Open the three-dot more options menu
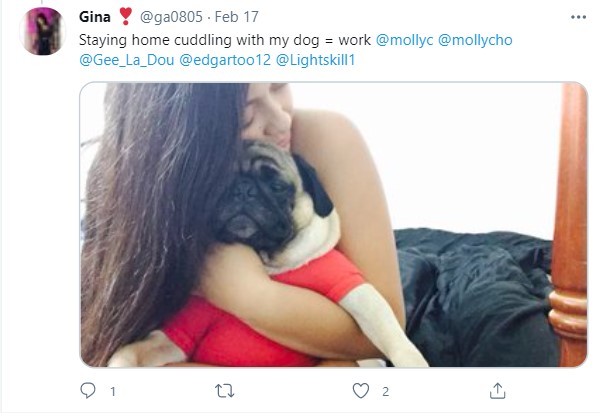Viewport: 600px width, 413px height. (x=577, y=17)
